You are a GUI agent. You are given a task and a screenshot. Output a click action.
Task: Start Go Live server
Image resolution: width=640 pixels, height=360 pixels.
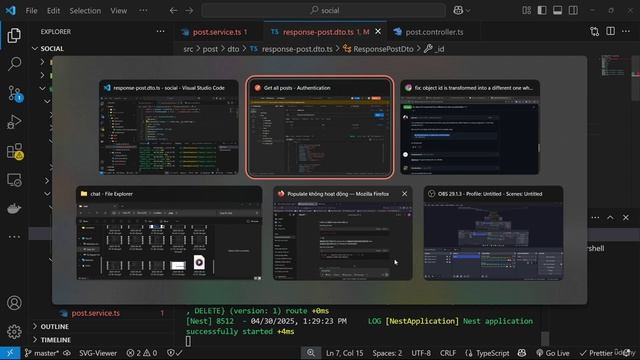[x=553, y=353]
